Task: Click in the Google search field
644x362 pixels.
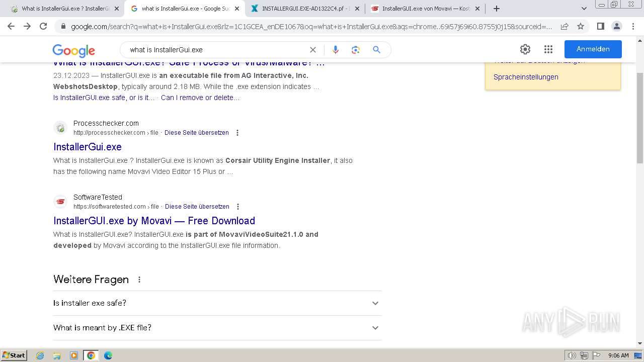Action: [216, 50]
